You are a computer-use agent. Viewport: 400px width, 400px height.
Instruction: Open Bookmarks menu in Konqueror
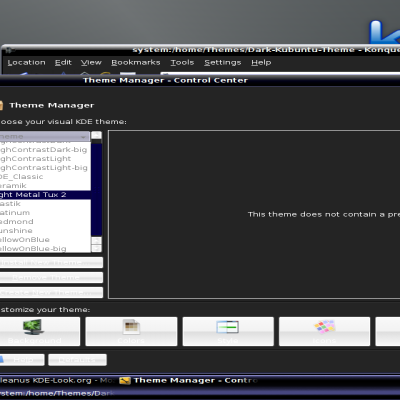point(136,62)
